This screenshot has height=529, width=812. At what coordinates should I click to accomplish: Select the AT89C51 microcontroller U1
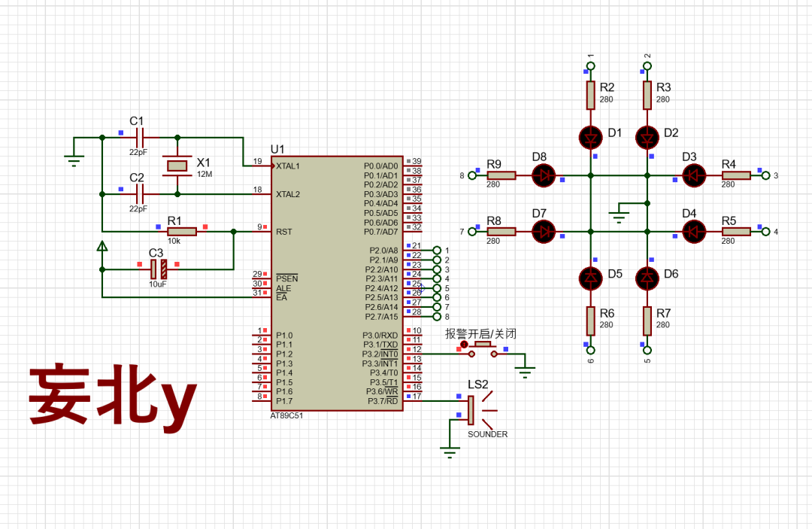click(x=337, y=284)
